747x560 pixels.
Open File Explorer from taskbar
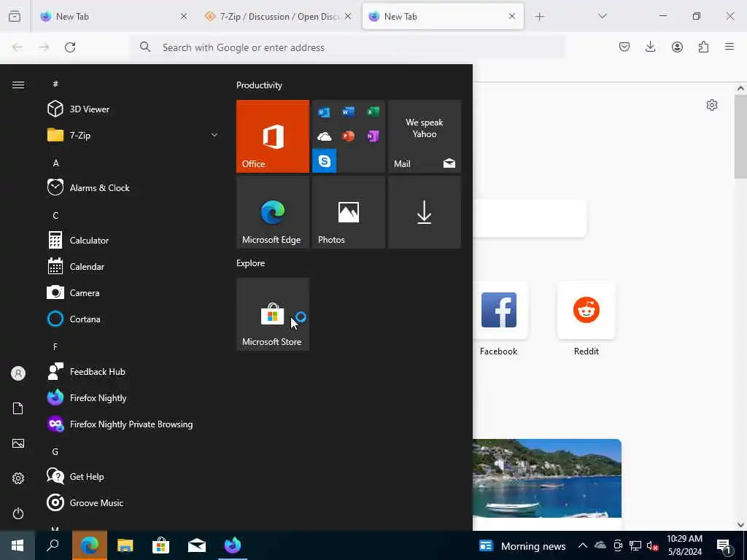point(125,545)
